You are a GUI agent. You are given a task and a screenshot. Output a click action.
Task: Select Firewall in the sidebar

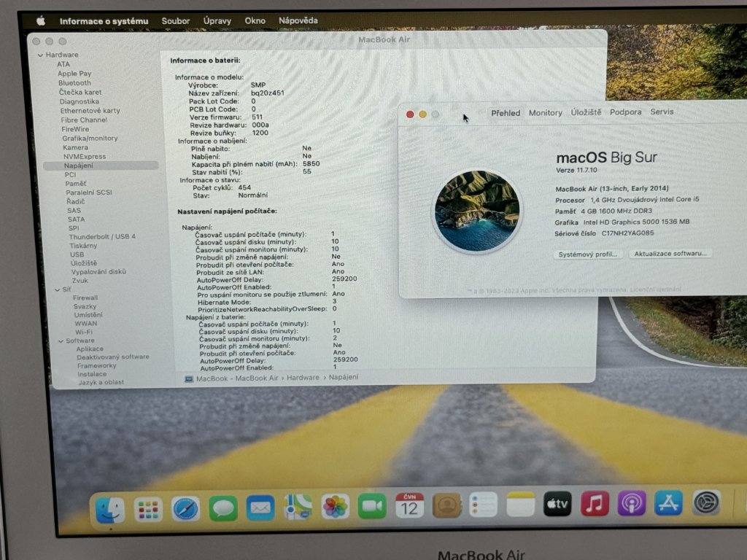click(x=85, y=298)
